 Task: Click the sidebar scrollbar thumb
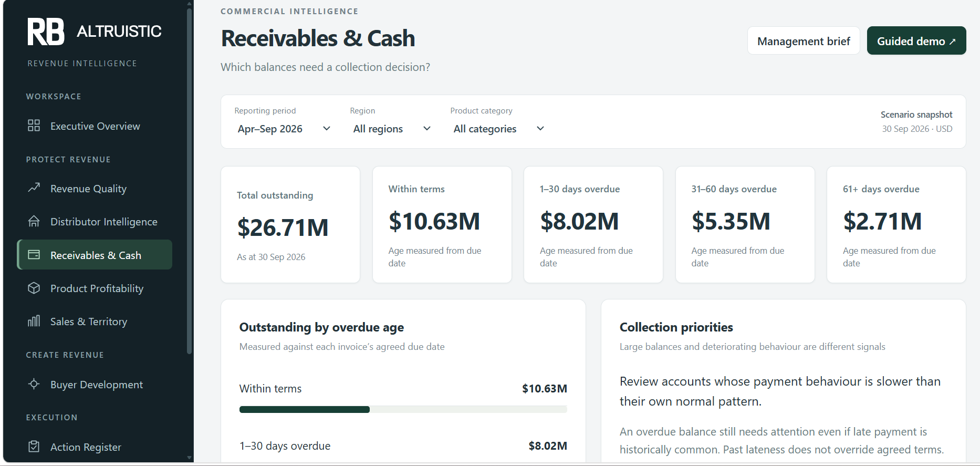(x=189, y=180)
